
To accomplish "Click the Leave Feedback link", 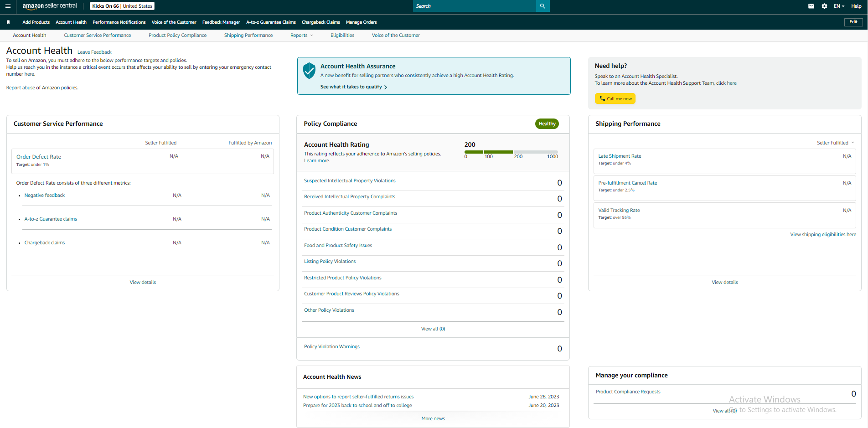I will point(94,52).
